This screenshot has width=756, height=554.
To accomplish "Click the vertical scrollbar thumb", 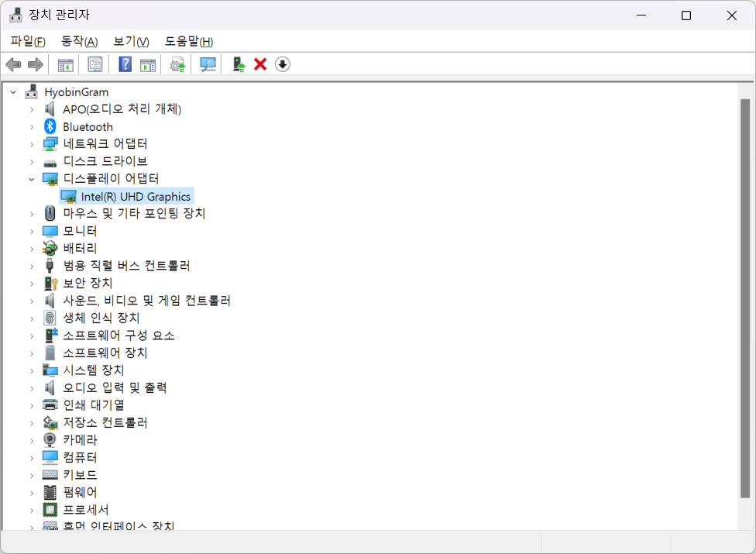I will coord(745,298).
